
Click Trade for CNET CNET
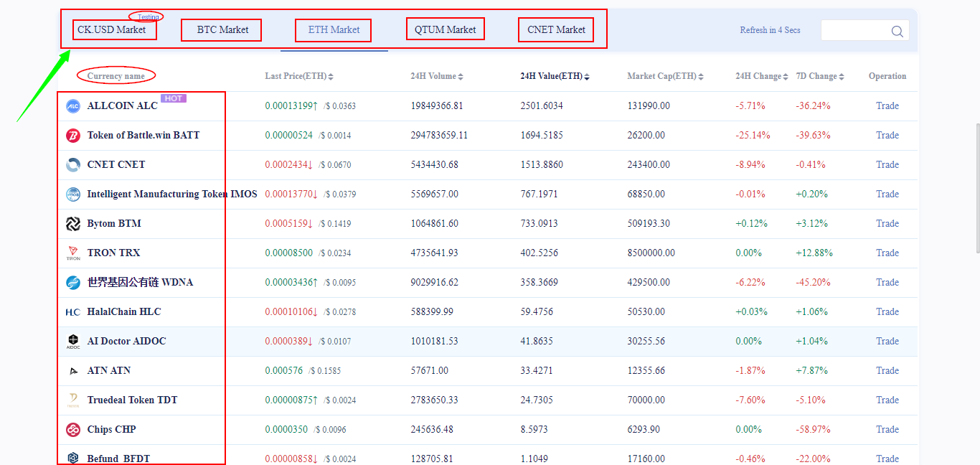coord(887,164)
